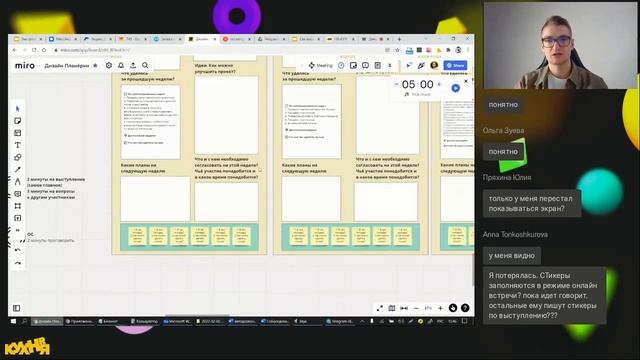The height and width of the screenshot is (360, 640).
Task: Open the gesture navigation hand icon
Action: point(453,308)
